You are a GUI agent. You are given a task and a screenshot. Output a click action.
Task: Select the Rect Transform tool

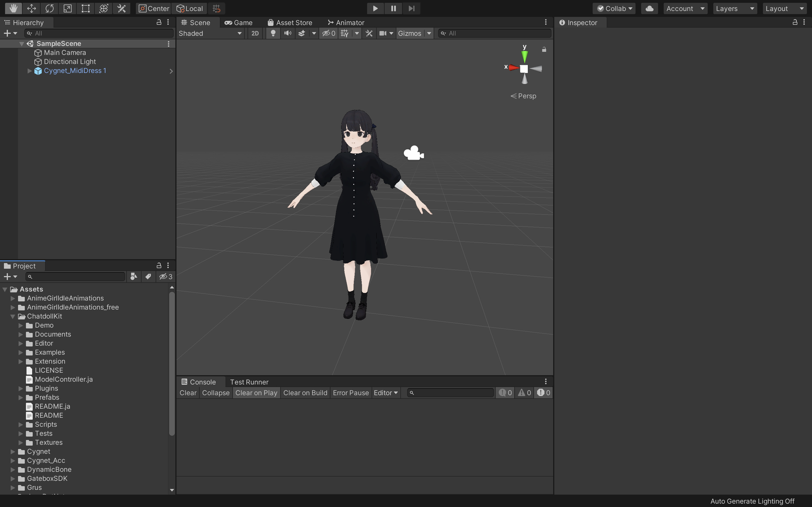pyautogui.click(x=85, y=8)
